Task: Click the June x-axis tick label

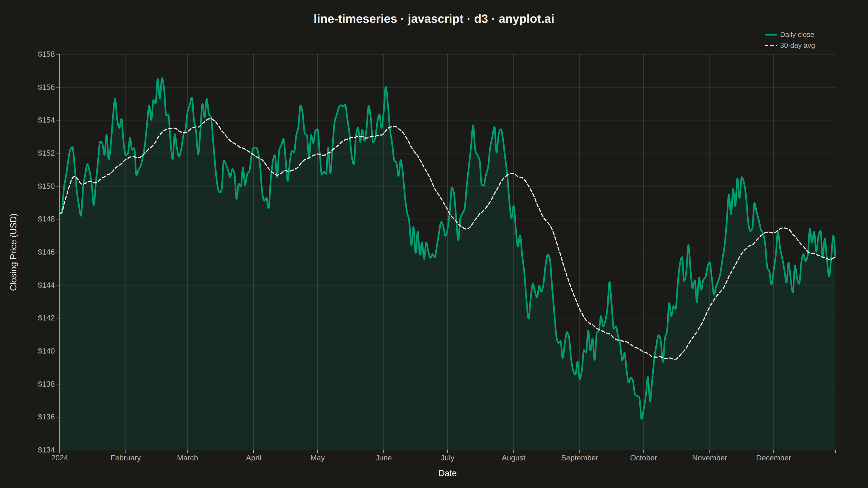Action: 384,458
